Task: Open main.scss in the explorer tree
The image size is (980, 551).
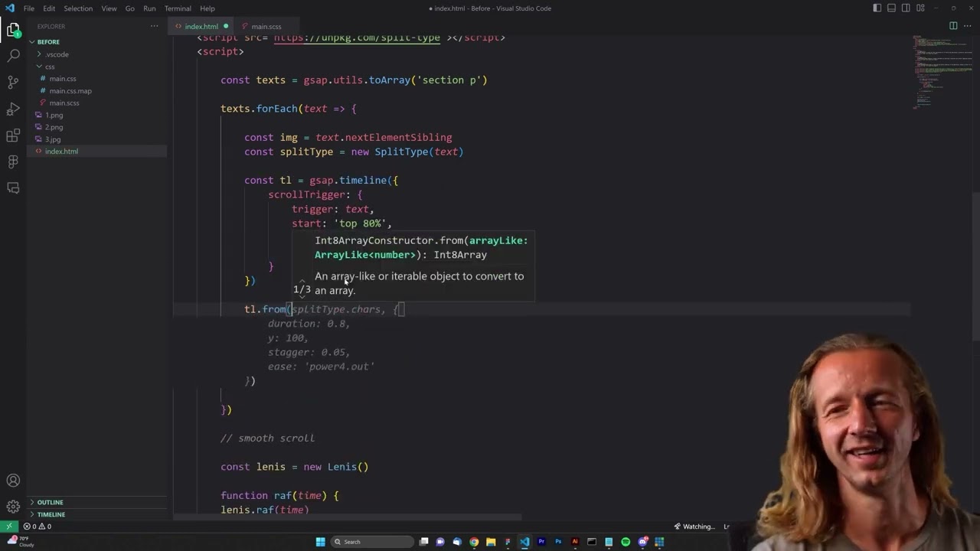Action: point(97,103)
